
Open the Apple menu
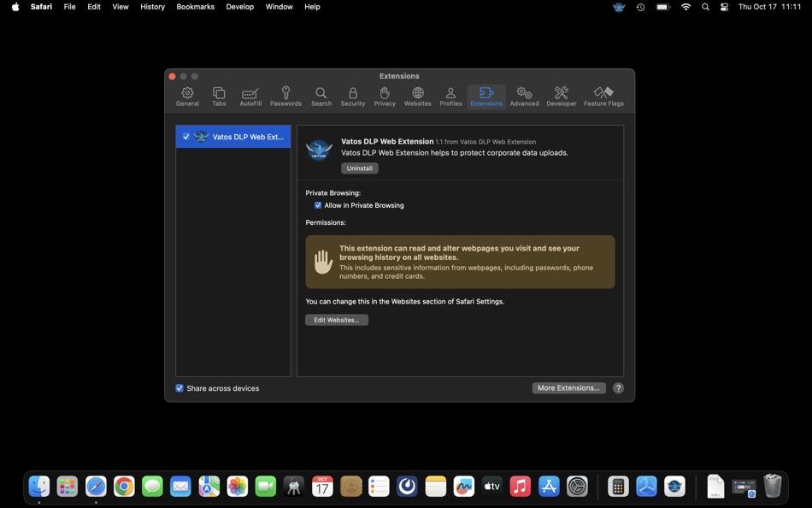point(15,7)
